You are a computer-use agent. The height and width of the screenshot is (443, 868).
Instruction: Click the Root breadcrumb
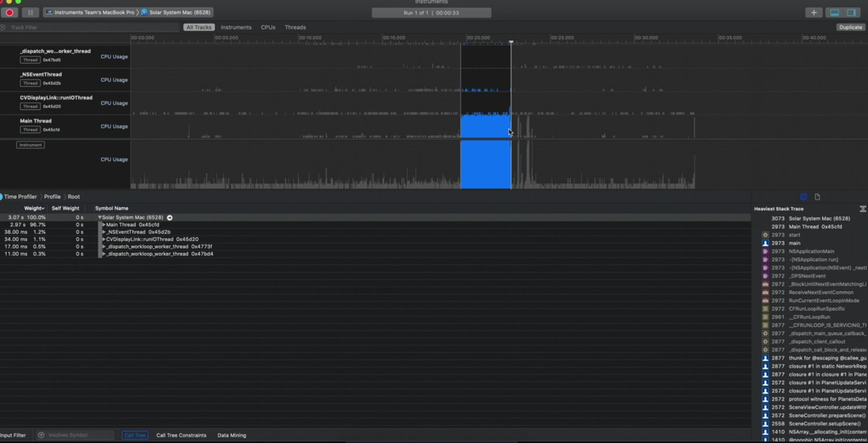(74, 197)
